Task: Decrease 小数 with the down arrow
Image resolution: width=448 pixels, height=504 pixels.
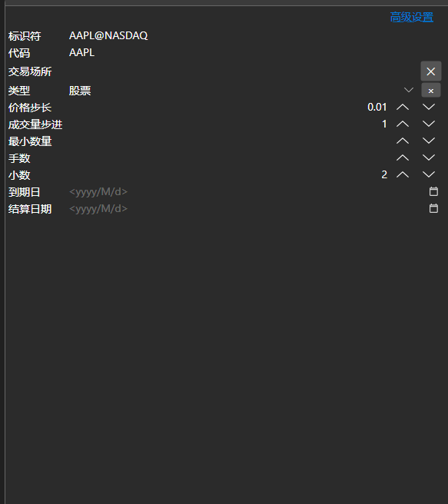Action: pos(429,174)
